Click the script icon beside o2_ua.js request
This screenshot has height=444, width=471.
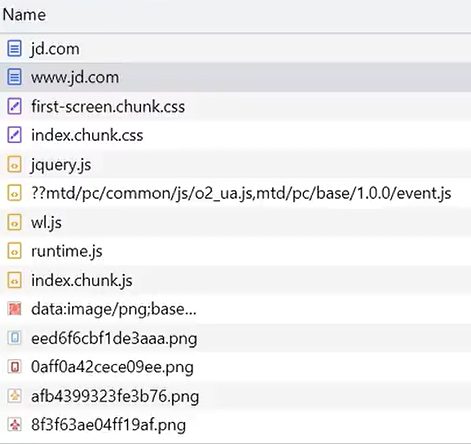(x=14, y=193)
